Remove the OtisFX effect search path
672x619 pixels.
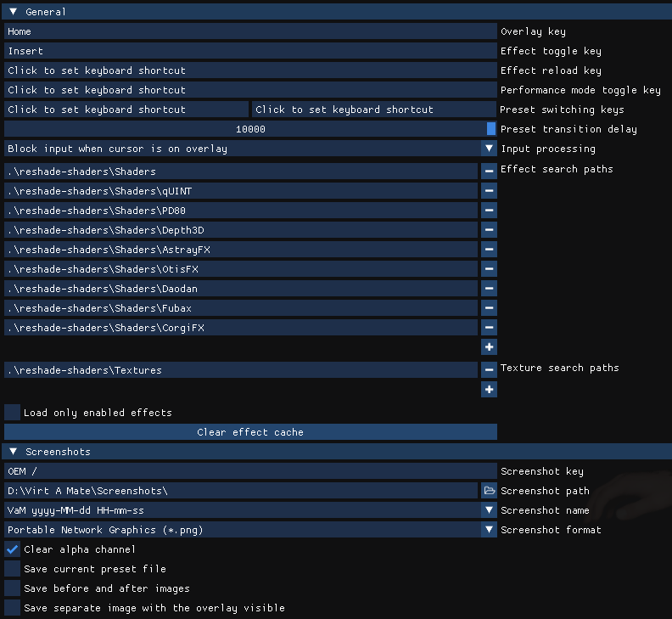pos(489,269)
